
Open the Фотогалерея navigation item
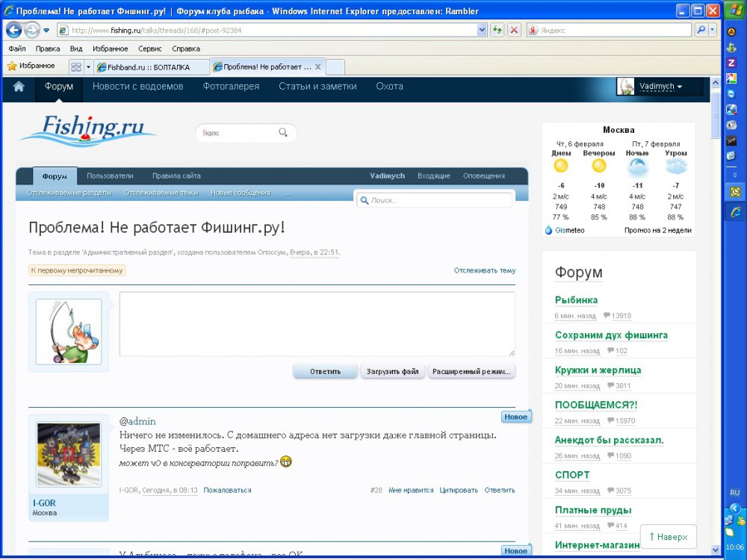pyautogui.click(x=231, y=87)
